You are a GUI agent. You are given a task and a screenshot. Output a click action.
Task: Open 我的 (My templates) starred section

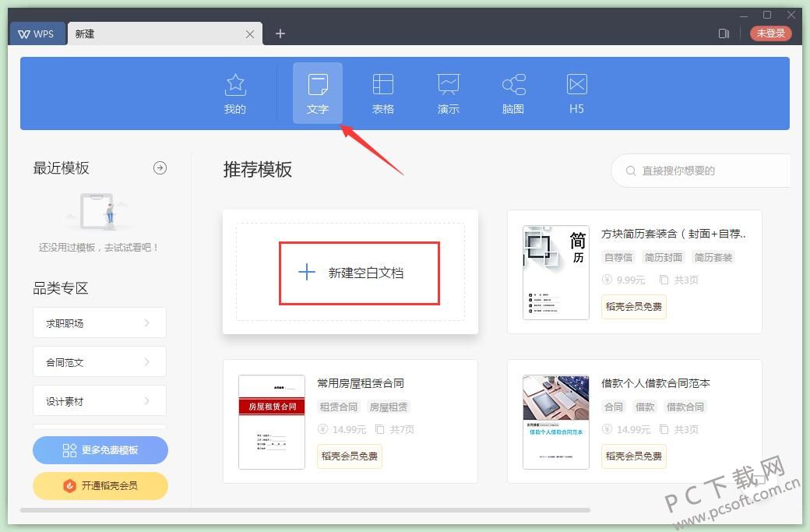[234, 92]
